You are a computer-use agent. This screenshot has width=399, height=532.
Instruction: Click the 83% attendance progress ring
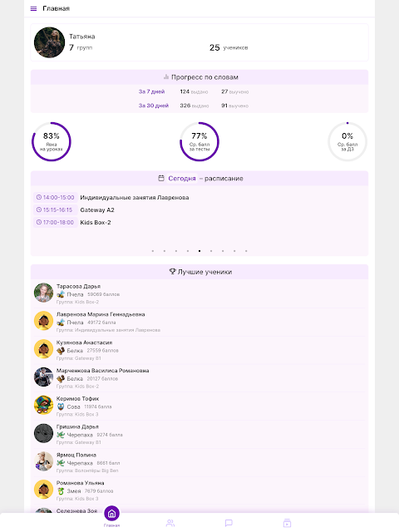click(52, 141)
